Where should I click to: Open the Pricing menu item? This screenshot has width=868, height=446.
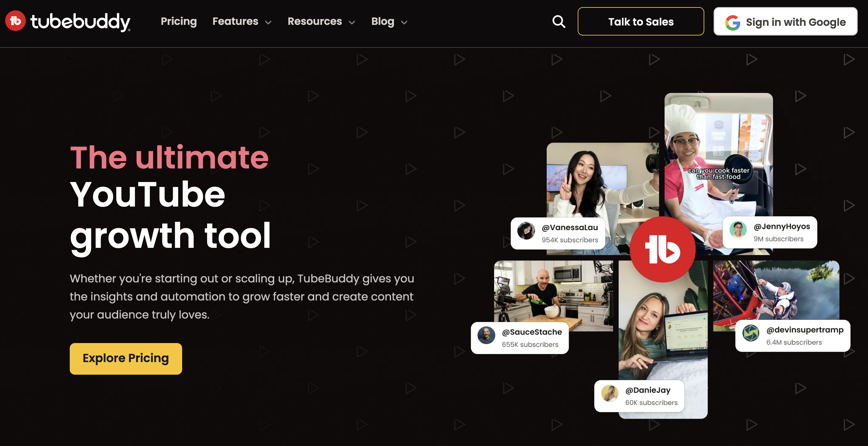pos(179,21)
